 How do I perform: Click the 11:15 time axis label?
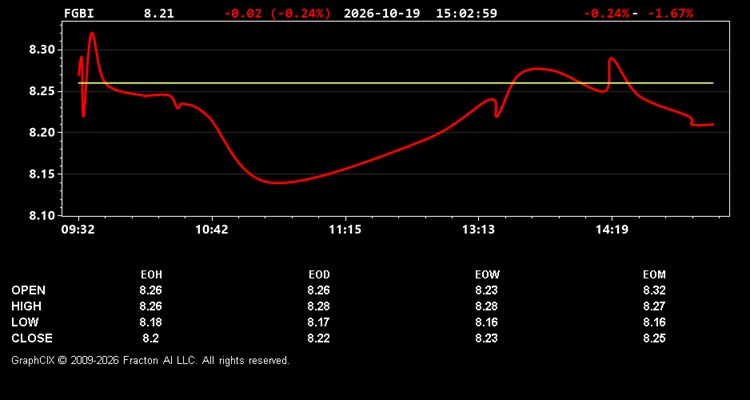point(344,230)
